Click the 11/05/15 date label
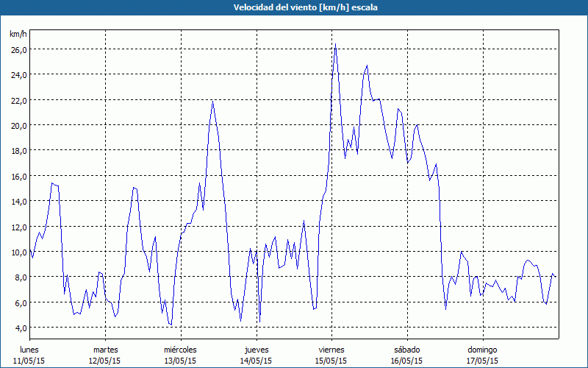The image size is (588, 368). pos(29,361)
